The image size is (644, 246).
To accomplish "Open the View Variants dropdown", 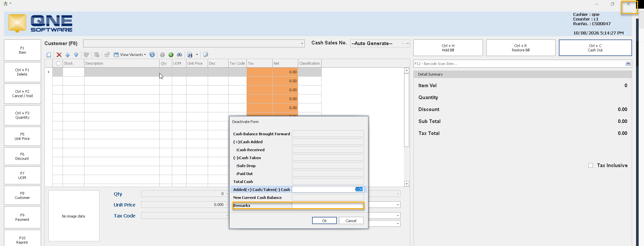I will pos(130,55).
